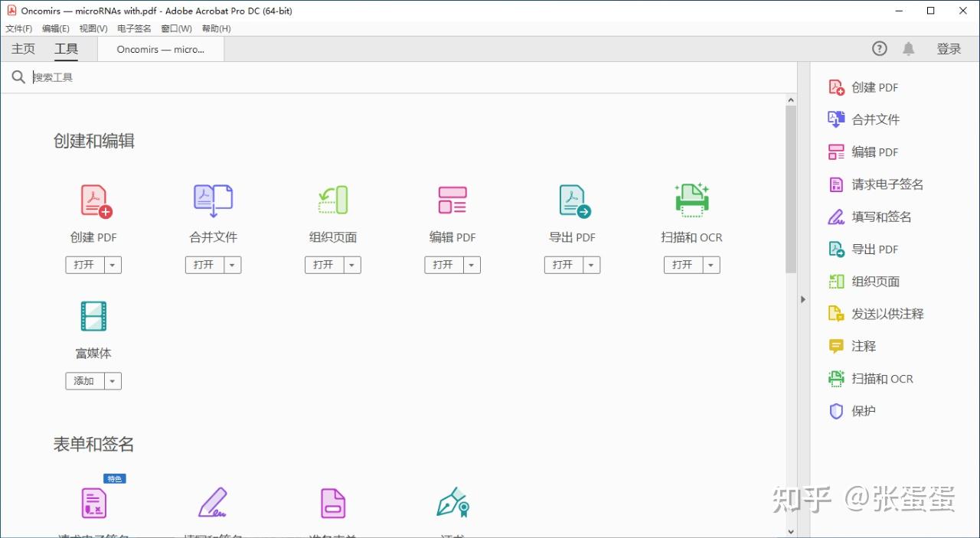Click the scrollbar down arrow of tools list
The width and height of the screenshot is (980, 538).
[x=791, y=531]
